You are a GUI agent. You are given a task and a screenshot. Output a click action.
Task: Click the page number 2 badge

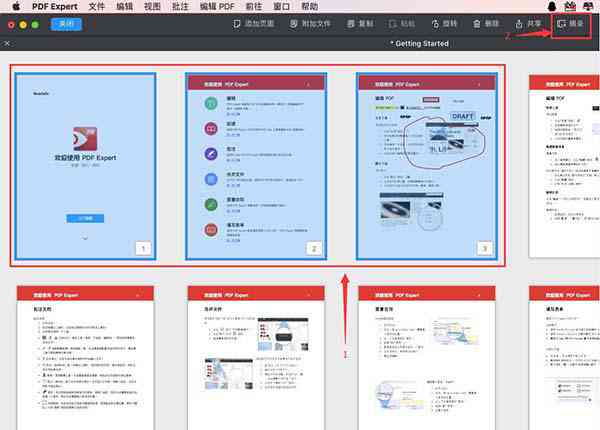tap(314, 248)
